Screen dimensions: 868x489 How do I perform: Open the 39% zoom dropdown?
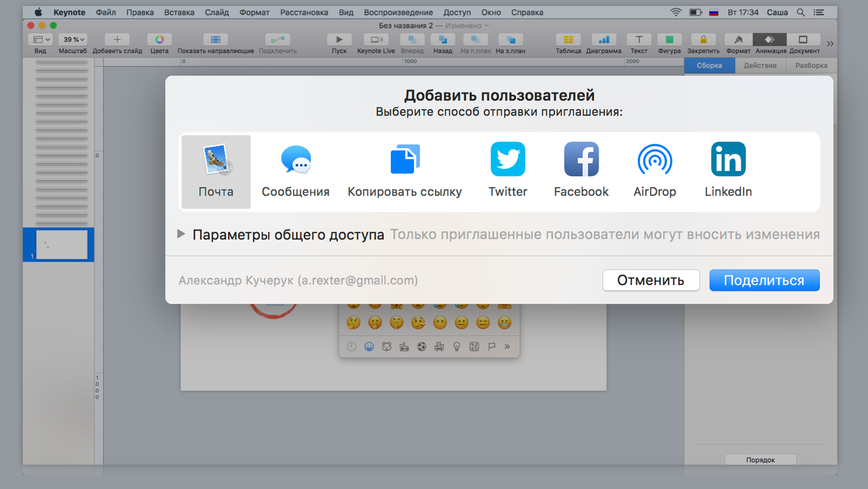coord(73,40)
